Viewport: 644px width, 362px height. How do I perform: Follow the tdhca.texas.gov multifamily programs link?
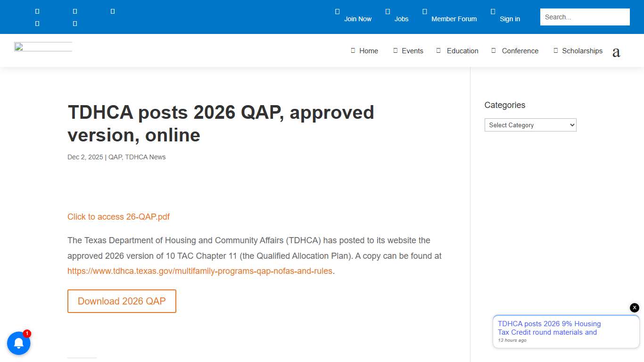(x=200, y=271)
